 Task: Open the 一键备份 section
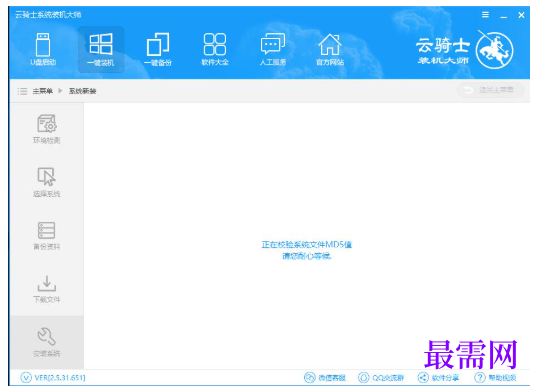coord(158,49)
